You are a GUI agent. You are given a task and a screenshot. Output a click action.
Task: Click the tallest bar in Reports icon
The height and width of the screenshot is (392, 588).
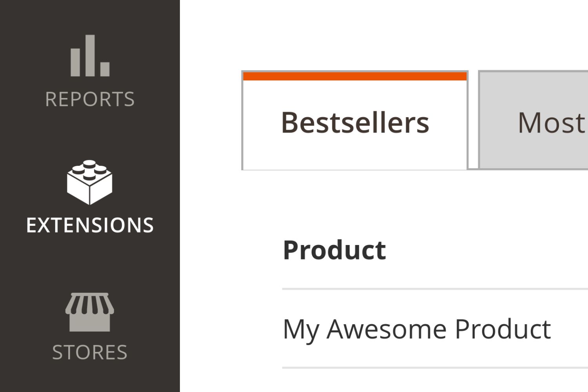click(x=90, y=56)
